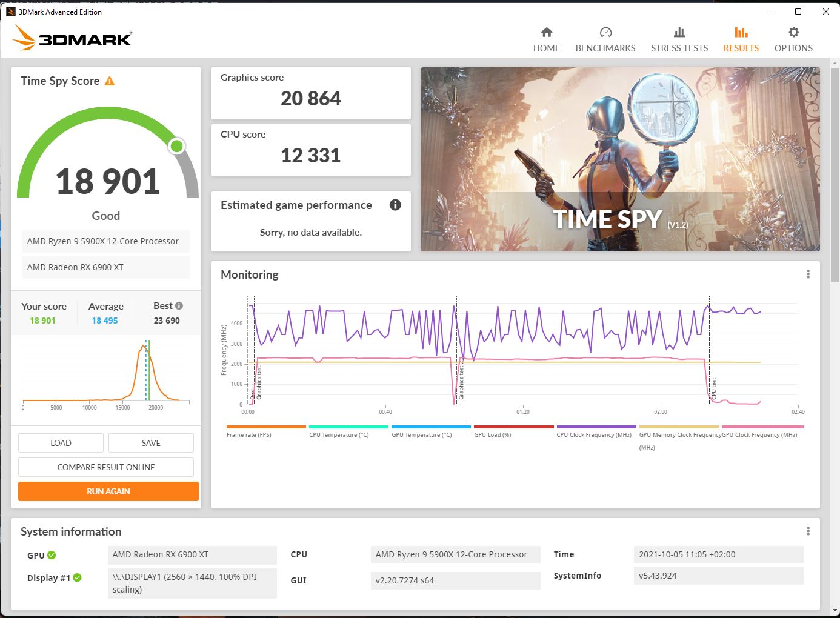Click the score distribution histogram chart

(106, 374)
